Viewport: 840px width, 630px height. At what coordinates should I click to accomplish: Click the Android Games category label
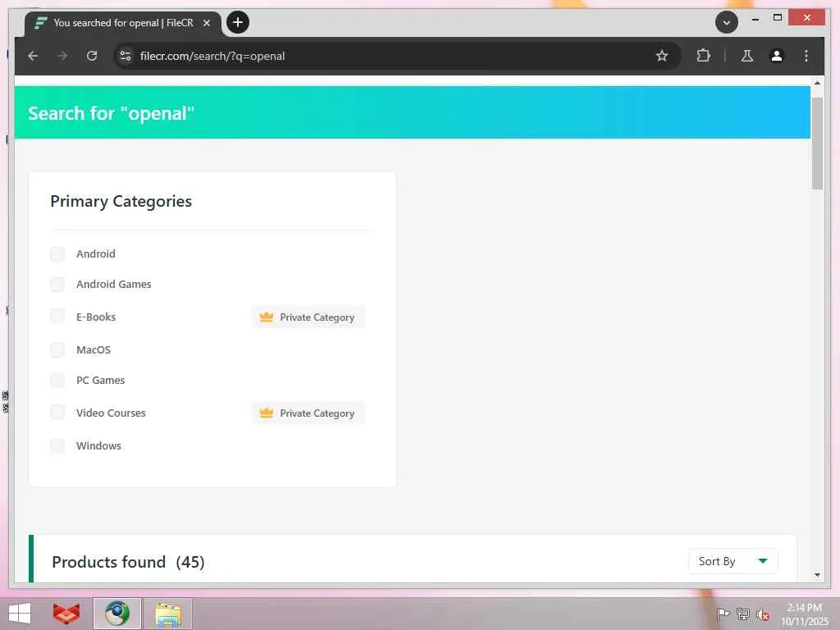pyautogui.click(x=113, y=284)
